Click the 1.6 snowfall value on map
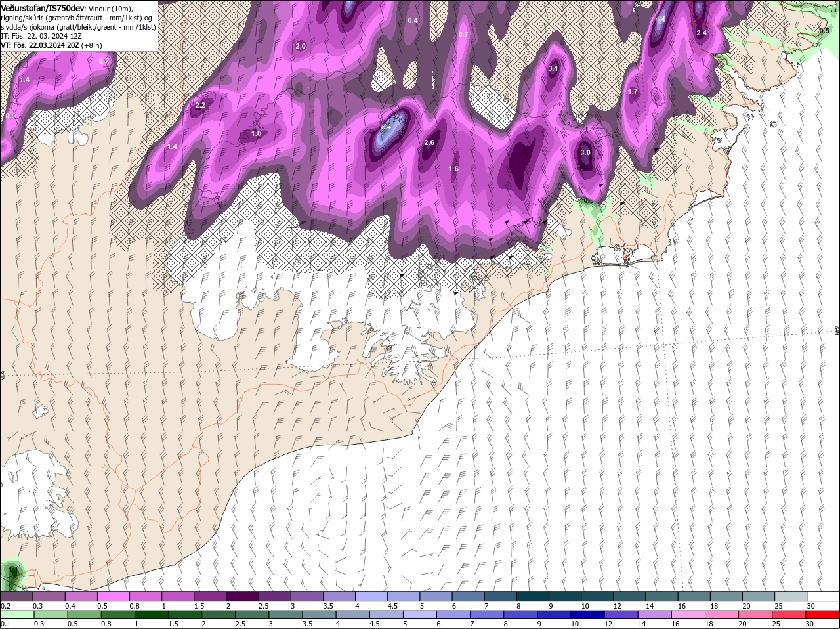840x629 pixels. [x=453, y=169]
